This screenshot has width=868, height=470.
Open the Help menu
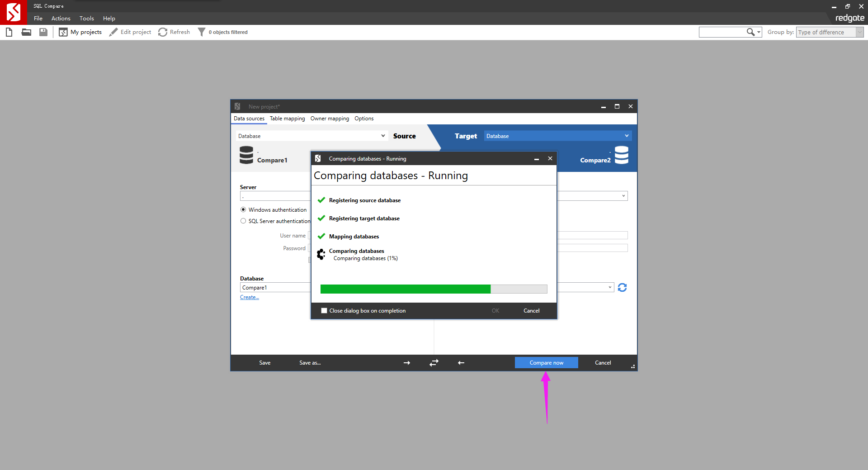(x=109, y=19)
